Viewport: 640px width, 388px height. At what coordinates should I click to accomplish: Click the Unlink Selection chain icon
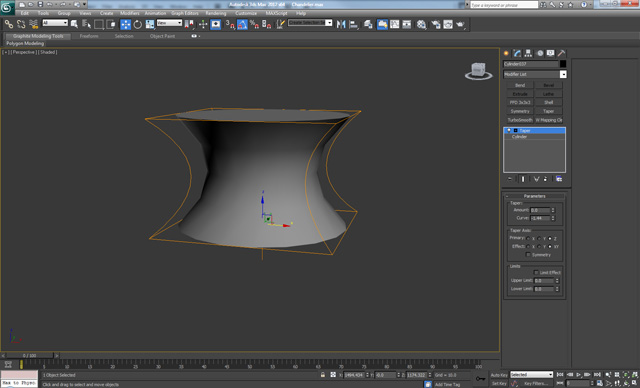tap(21, 24)
